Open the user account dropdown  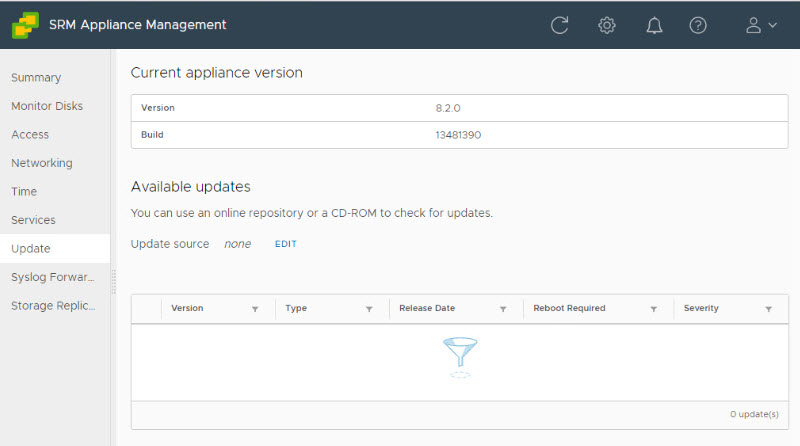click(x=761, y=25)
